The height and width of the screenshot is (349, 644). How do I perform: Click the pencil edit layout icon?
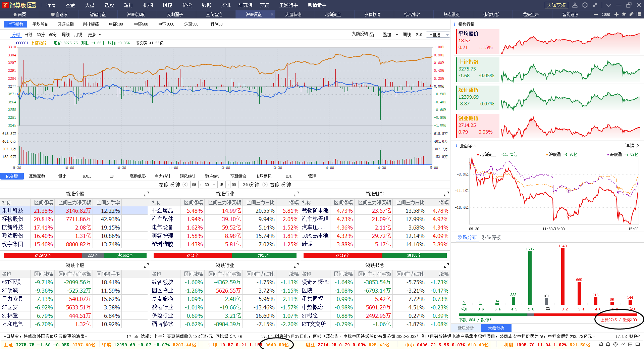631,14
